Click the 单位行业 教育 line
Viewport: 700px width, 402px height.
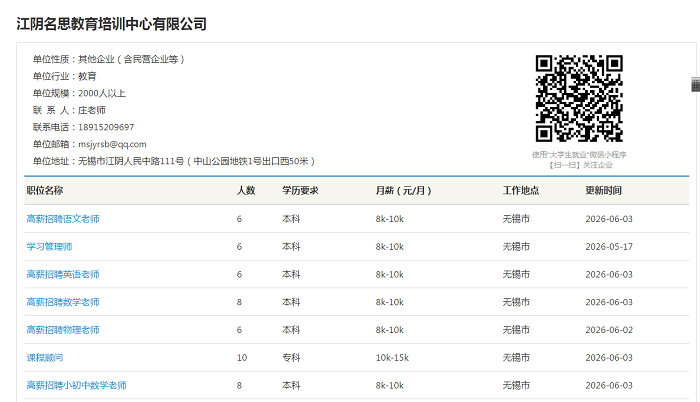coord(64,76)
